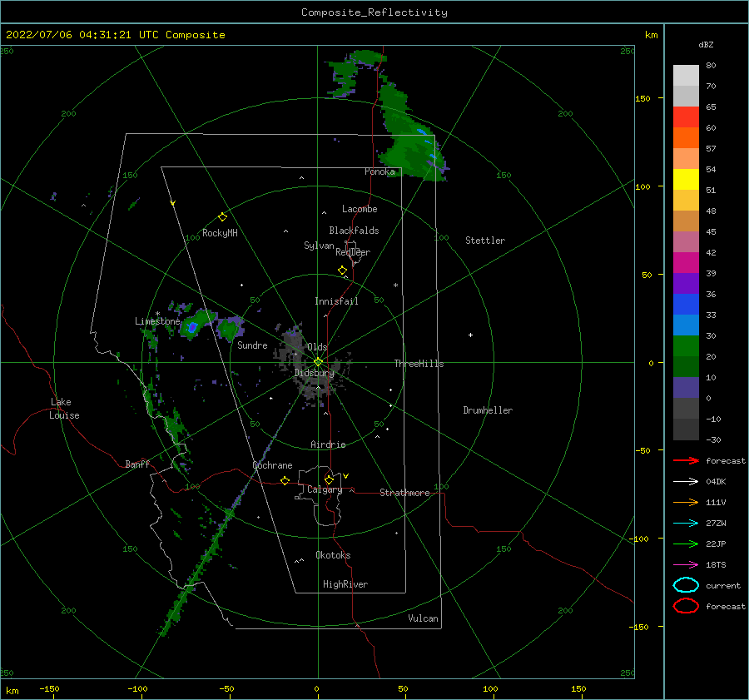
Task: Click the yellow diamond radar center marker
Action: pos(318,362)
